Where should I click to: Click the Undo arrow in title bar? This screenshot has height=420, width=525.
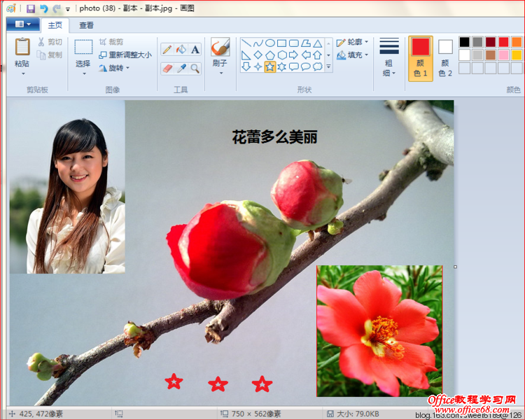click(43, 8)
